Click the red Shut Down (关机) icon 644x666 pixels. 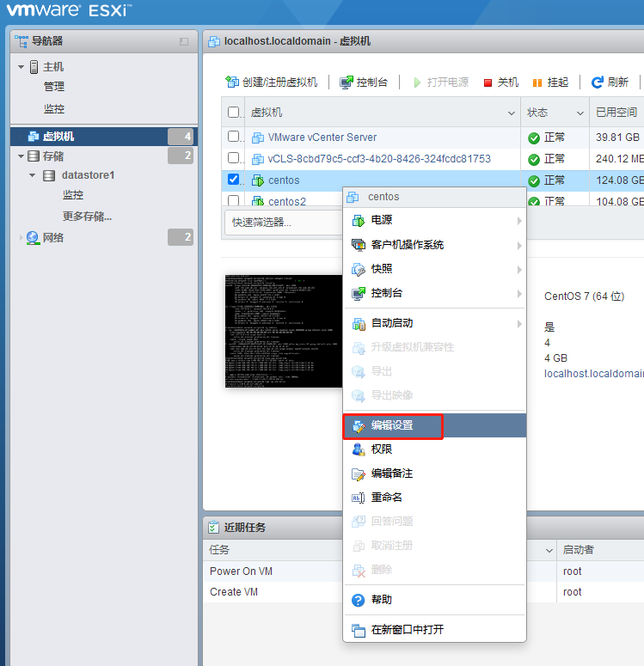[x=488, y=82]
